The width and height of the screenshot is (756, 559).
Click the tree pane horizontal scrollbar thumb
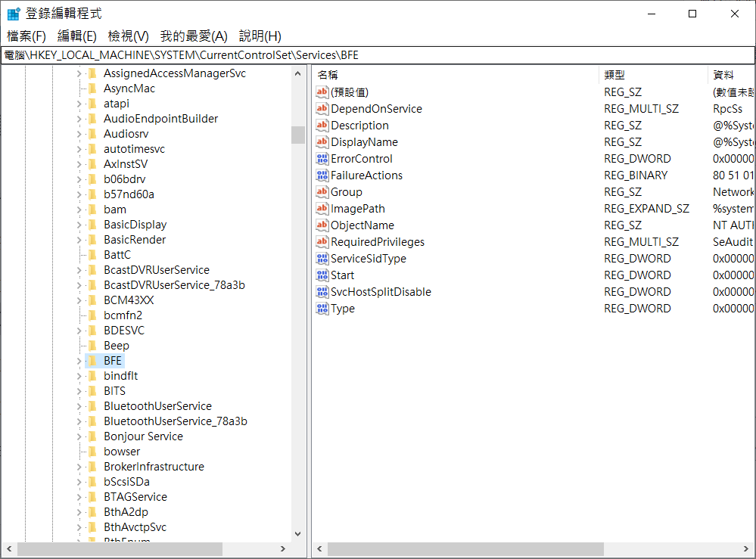120,549
